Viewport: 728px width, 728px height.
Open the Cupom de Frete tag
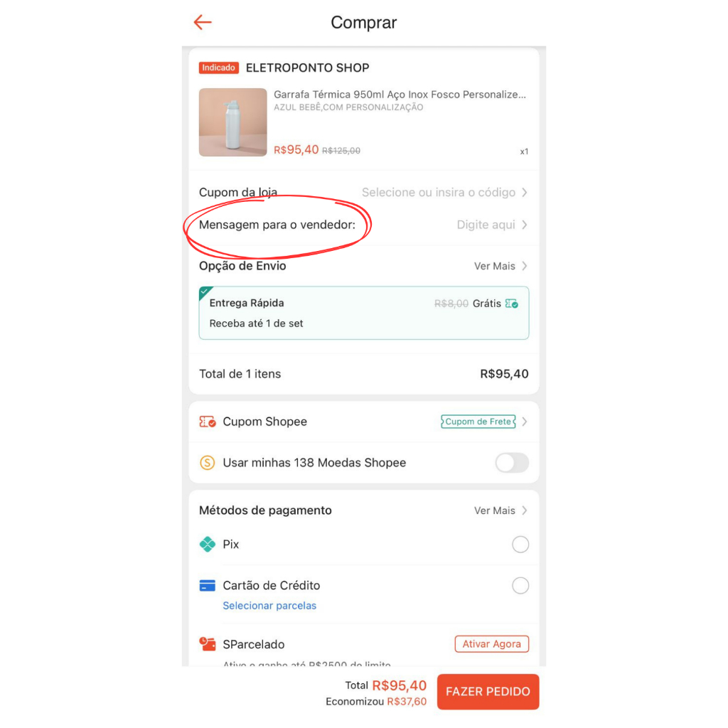coord(478,422)
